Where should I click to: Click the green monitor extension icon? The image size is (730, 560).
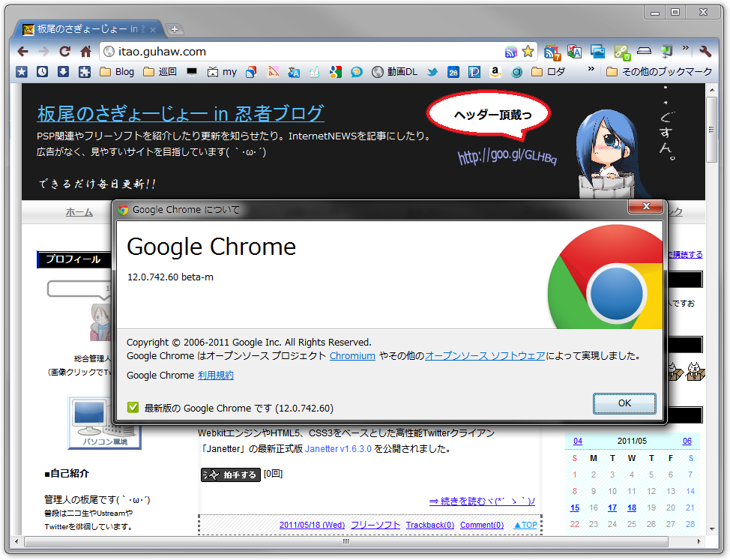[x=666, y=51]
